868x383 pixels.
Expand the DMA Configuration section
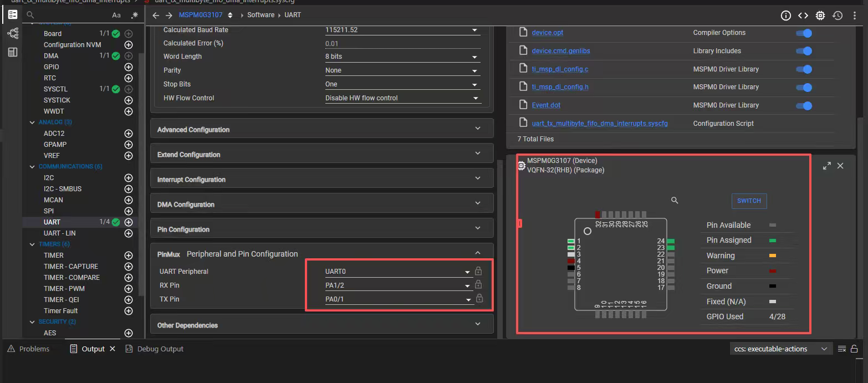[x=321, y=203]
